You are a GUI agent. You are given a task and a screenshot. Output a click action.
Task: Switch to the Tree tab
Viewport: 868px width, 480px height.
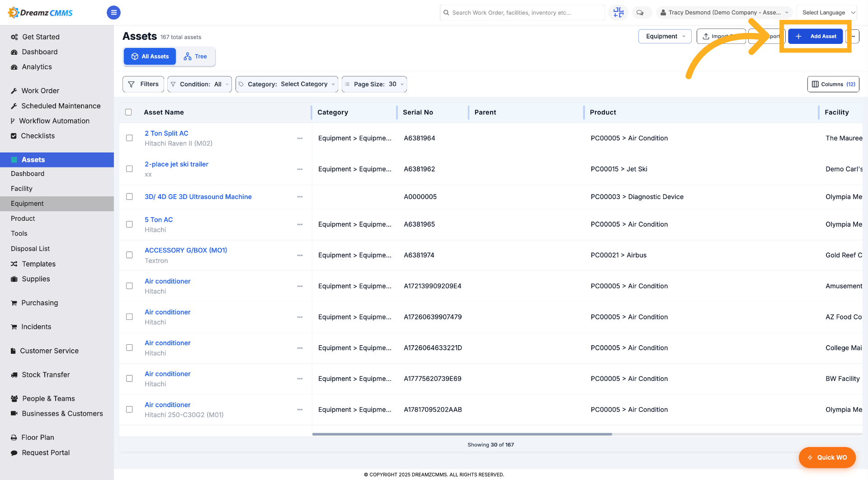(x=195, y=57)
